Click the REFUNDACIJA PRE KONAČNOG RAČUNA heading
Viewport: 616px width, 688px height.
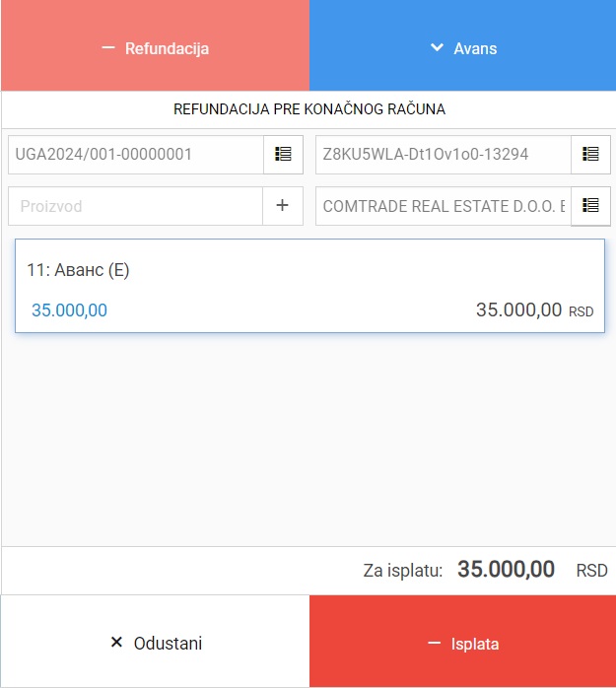coord(309,109)
